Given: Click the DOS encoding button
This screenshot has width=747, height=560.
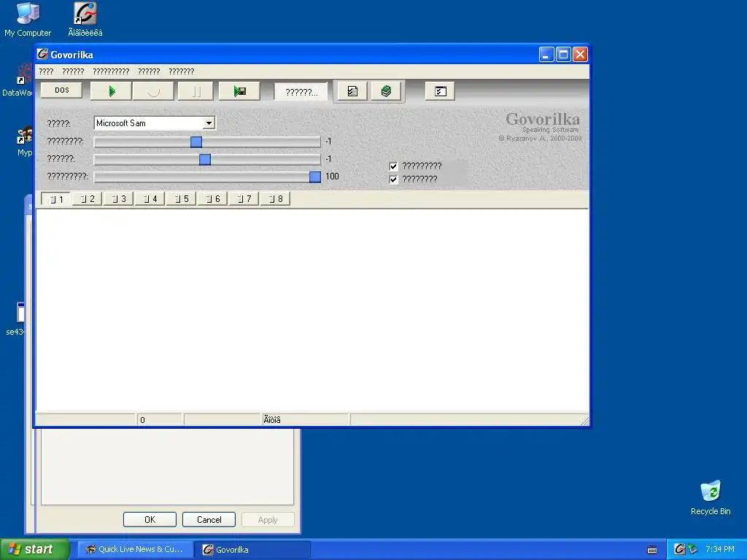Looking at the screenshot, I should [61, 90].
